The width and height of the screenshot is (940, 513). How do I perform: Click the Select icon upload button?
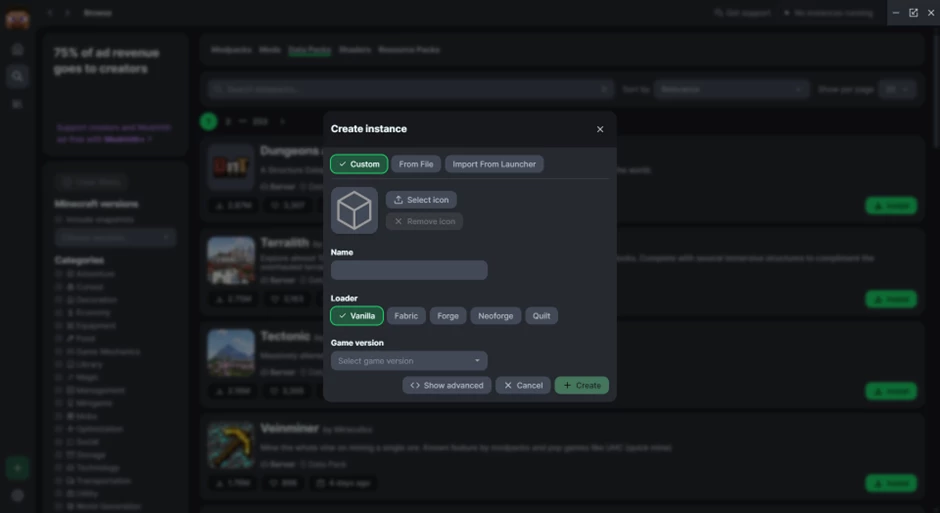tap(421, 200)
